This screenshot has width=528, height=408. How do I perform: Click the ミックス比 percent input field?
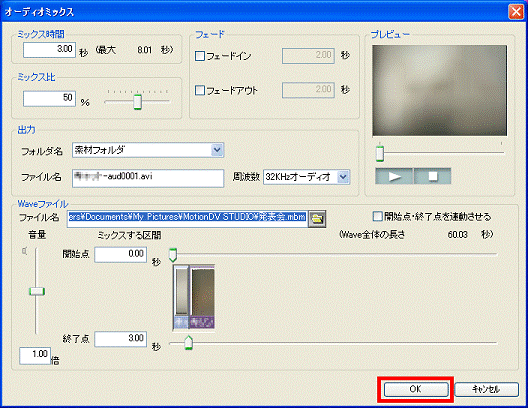tap(50, 99)
